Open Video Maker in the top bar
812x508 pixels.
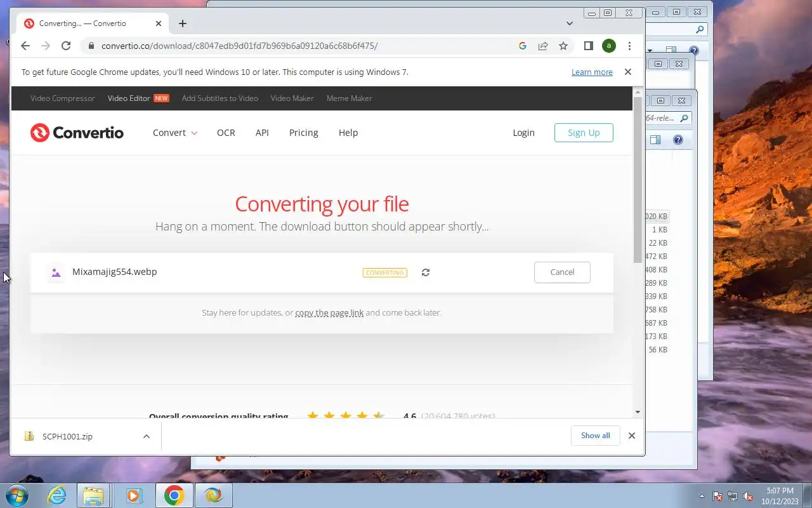coord(292,98)
